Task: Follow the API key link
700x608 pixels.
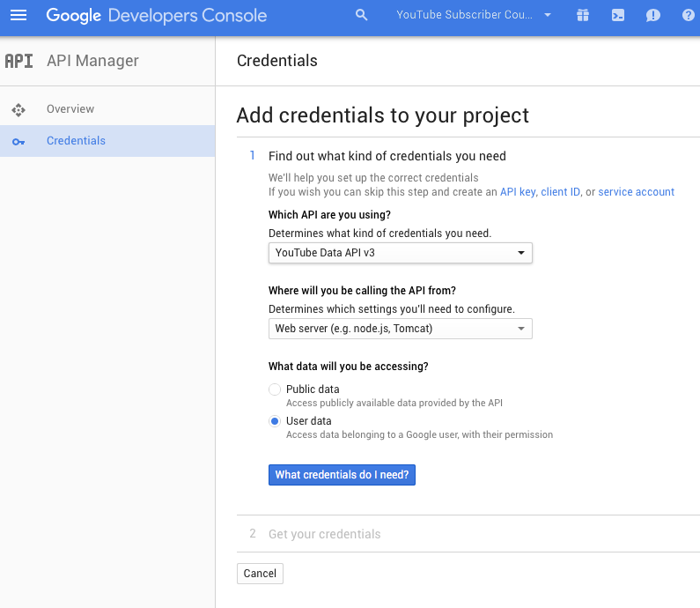Action: [x=518, y=191]
